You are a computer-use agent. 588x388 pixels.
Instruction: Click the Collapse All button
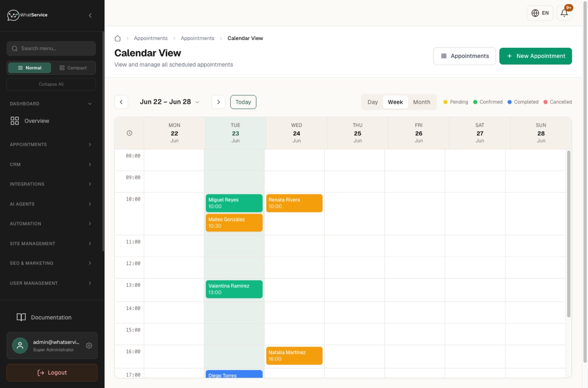coord(51,84)
